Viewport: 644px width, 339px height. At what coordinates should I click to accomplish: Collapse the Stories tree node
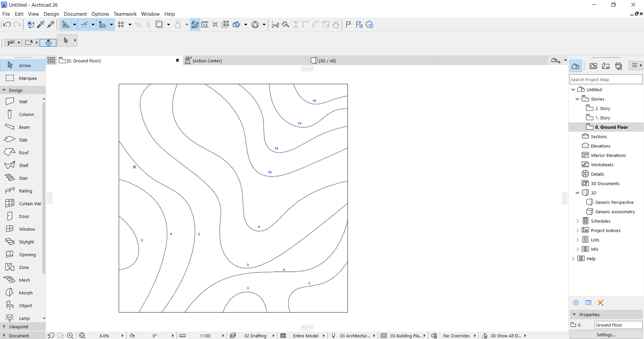tap(577, 99)
